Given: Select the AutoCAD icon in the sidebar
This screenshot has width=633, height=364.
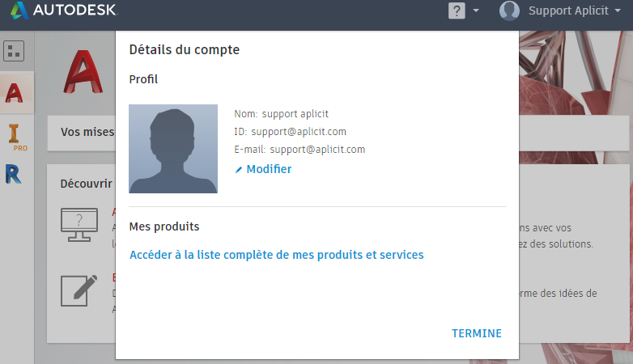Looking at the screenshot, I should 14,92.
